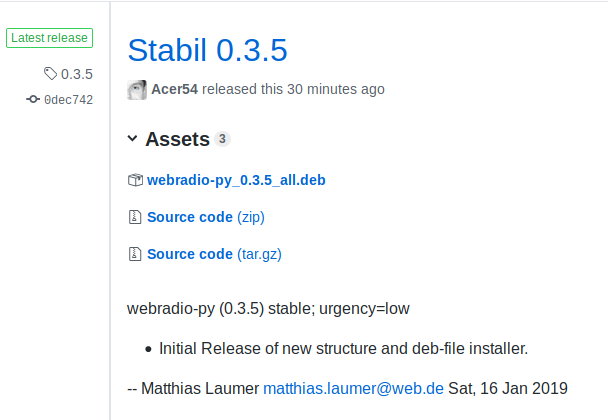The width and height of the screenshot is (608, 420).
Task: Click the zip file icon for Source code (zip)
Action: click(x=135, y=217)
